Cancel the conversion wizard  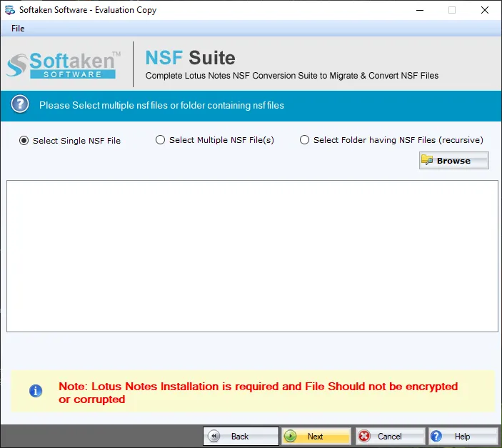click(391, 436)
